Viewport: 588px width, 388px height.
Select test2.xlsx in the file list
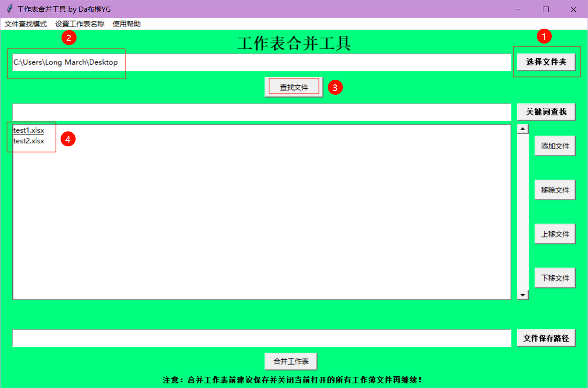coord(29,141)
